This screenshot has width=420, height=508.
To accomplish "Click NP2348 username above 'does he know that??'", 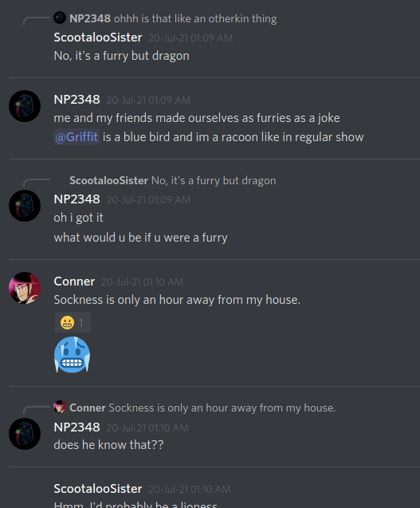I will [x=77, y=427].
